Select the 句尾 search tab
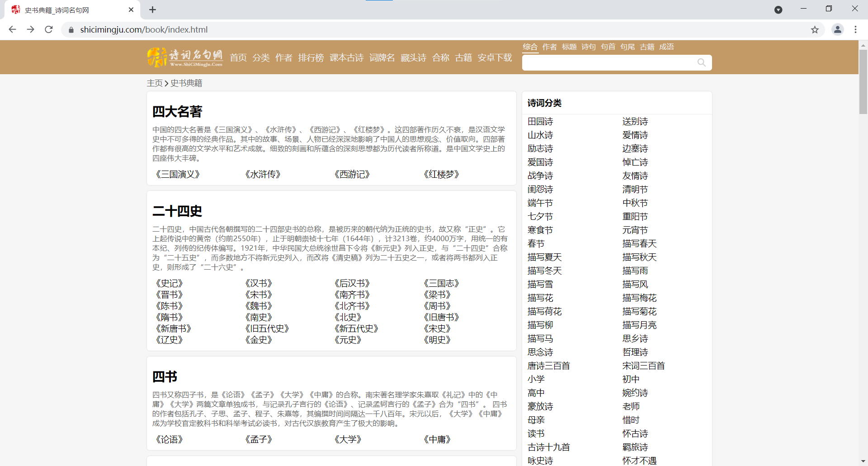Screen dimensions: 868x466 tap(627, 47)
